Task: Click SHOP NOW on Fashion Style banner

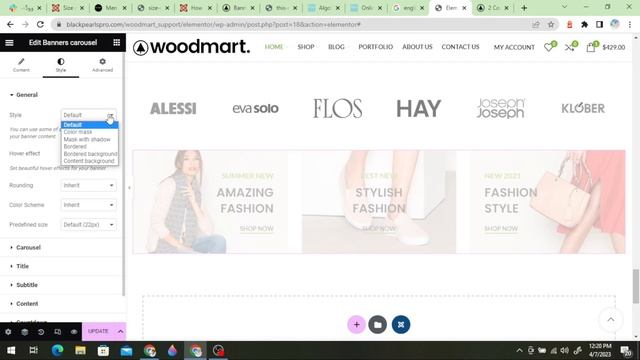Action: tap(501, 229)
